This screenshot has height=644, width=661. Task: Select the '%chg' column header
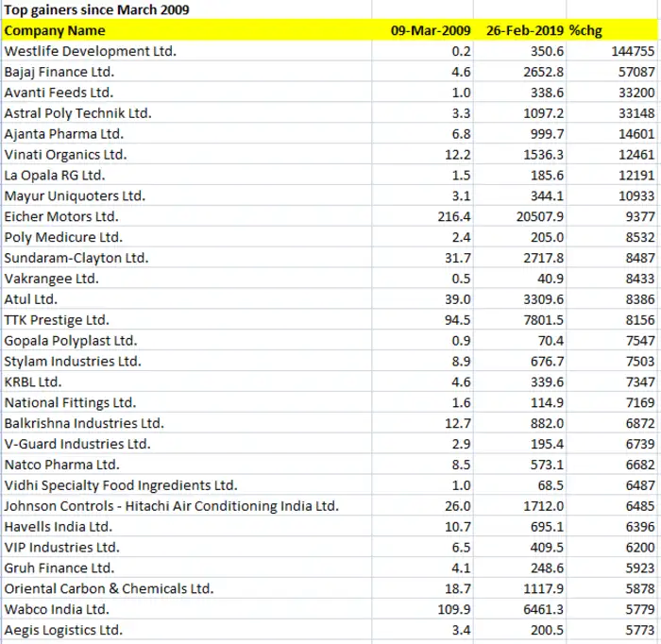click(589, 30)
